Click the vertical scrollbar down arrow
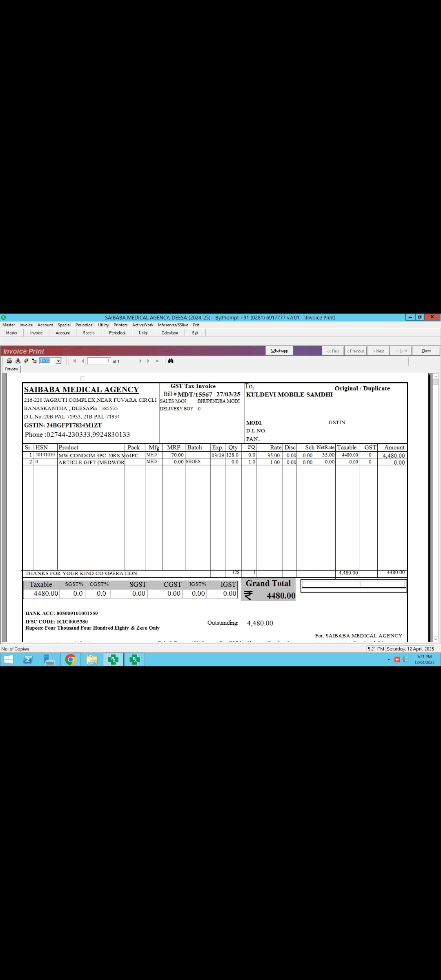Screen dimensions: 441x980 435,639
